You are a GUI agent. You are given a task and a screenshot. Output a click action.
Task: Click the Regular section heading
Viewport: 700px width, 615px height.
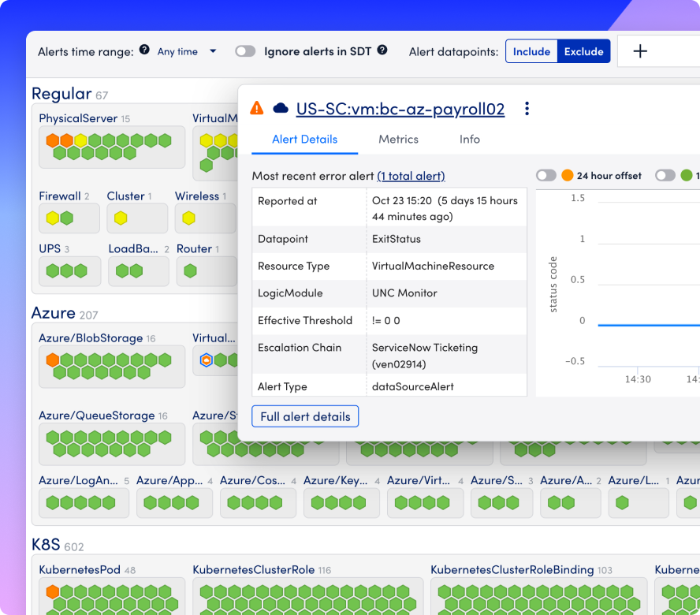coord(61,94)
